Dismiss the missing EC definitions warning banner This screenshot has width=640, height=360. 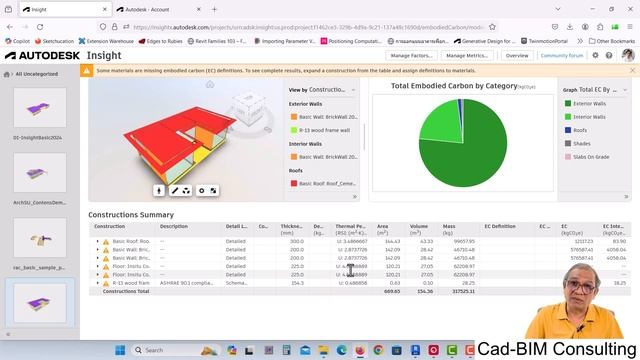pos(632,70)
